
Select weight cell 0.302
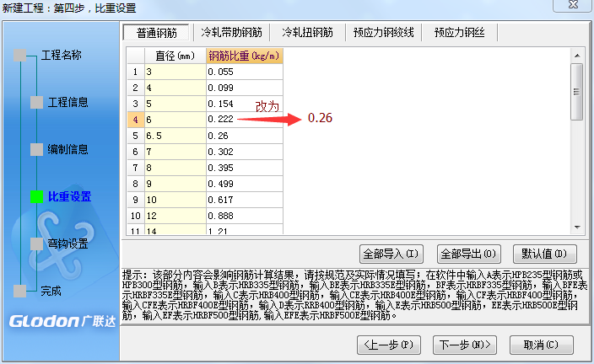click(x=245, y=152)
